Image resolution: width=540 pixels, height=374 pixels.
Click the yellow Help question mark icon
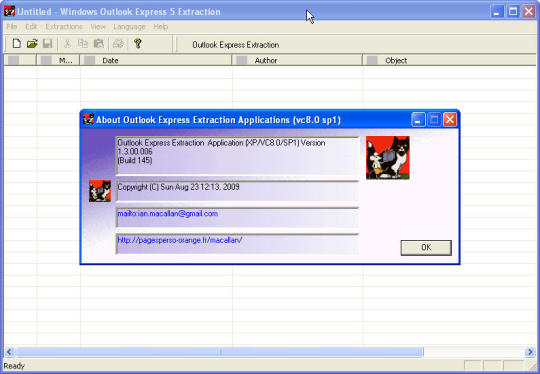pyautogui.click(x=138, y=44)
